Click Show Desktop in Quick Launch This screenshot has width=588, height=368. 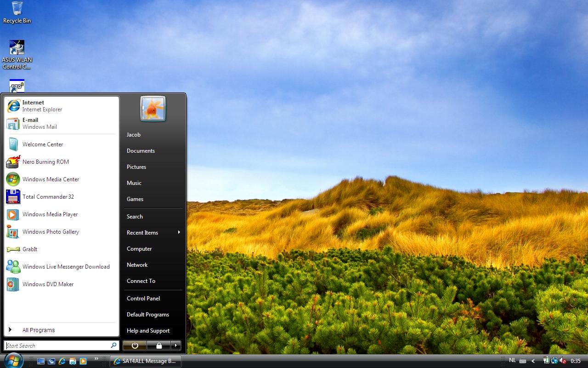tap(41, 361)
